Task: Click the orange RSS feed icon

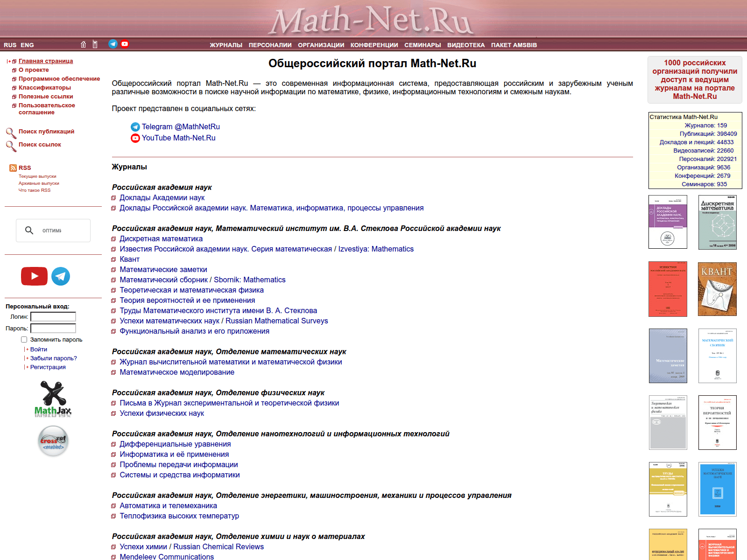Action: click(13, 168)
